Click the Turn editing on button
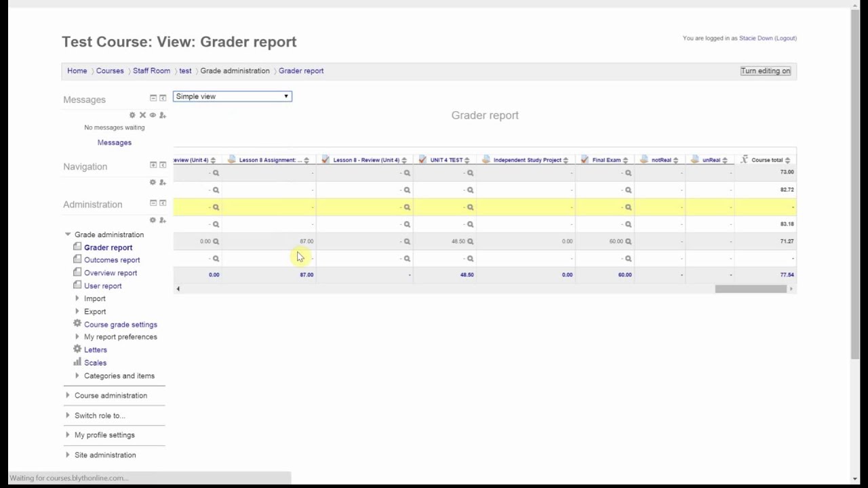 point(766,70)
